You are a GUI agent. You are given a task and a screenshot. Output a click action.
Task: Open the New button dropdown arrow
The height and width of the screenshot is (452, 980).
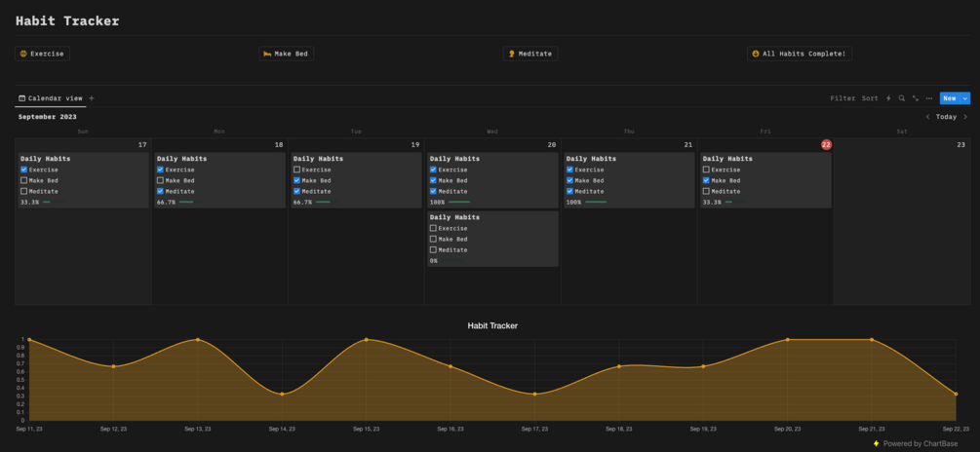pos(965,98)
